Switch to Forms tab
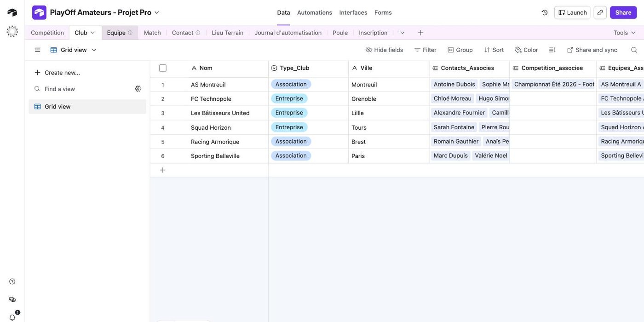 pos(383,12)
